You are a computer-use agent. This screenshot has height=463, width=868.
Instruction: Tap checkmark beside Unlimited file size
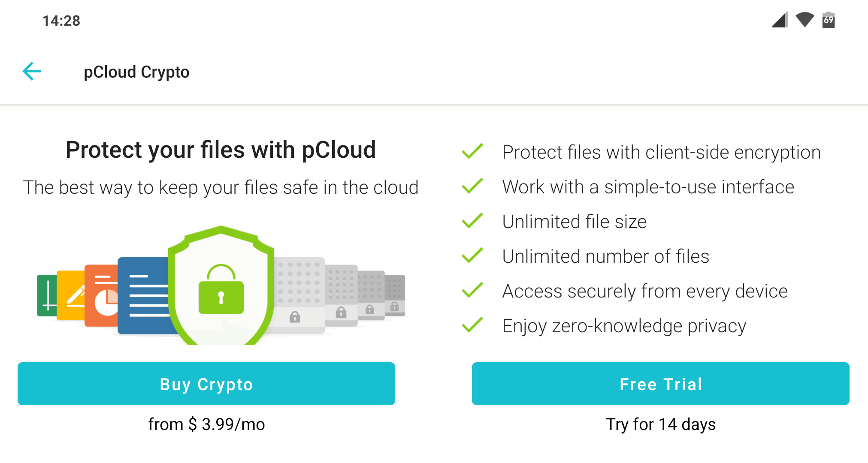(x=472, y=221)
